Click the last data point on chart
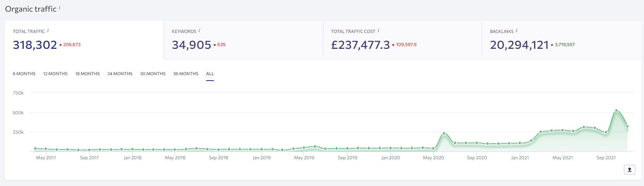 click(x=627, y=126)
